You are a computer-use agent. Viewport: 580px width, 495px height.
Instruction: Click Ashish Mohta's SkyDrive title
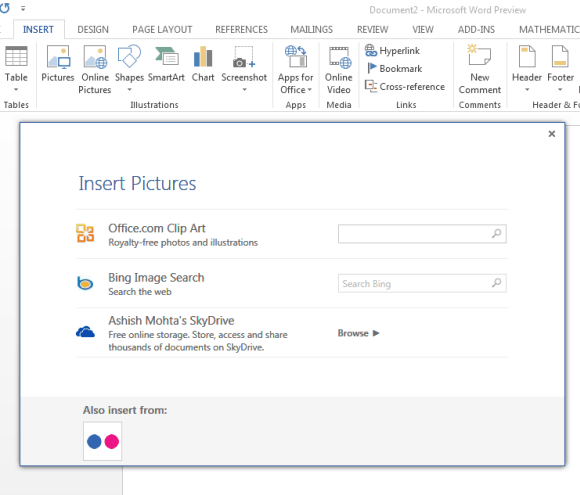(171, 320)
